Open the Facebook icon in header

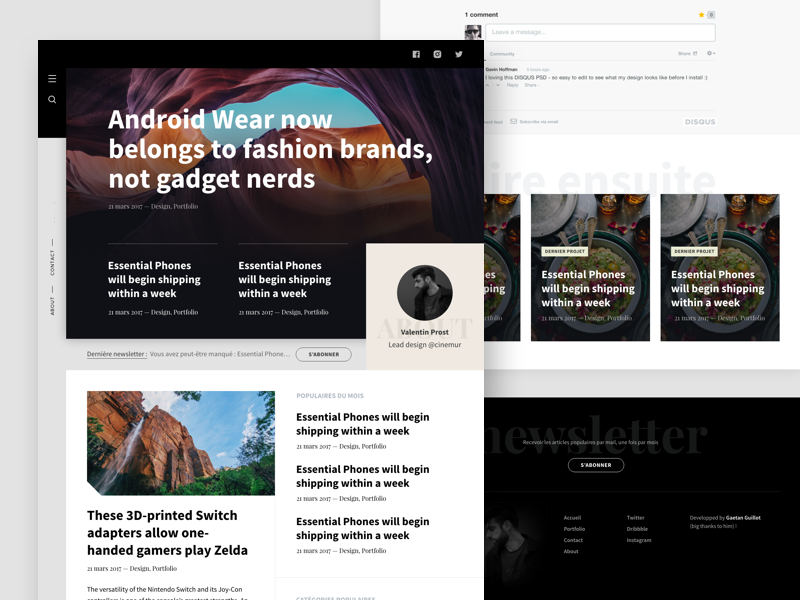point(416,54)
